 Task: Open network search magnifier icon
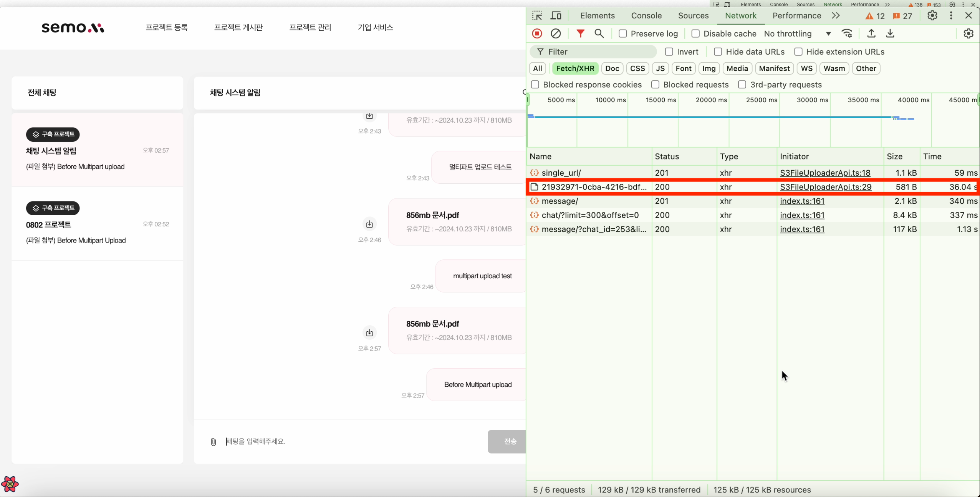(599, 34)
